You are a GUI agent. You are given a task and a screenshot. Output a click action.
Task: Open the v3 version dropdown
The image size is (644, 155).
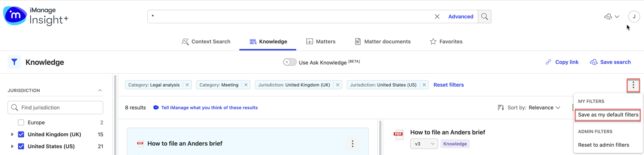[x=424, y=144]
